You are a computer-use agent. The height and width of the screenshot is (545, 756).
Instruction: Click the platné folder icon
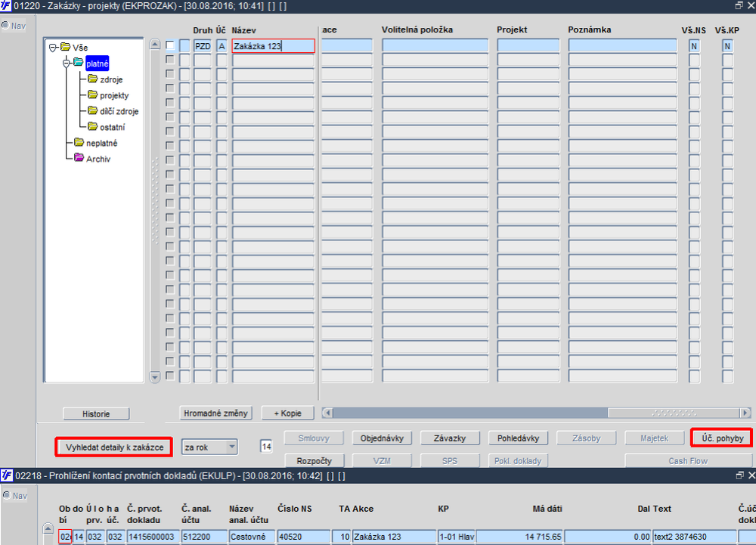(78, 63)
